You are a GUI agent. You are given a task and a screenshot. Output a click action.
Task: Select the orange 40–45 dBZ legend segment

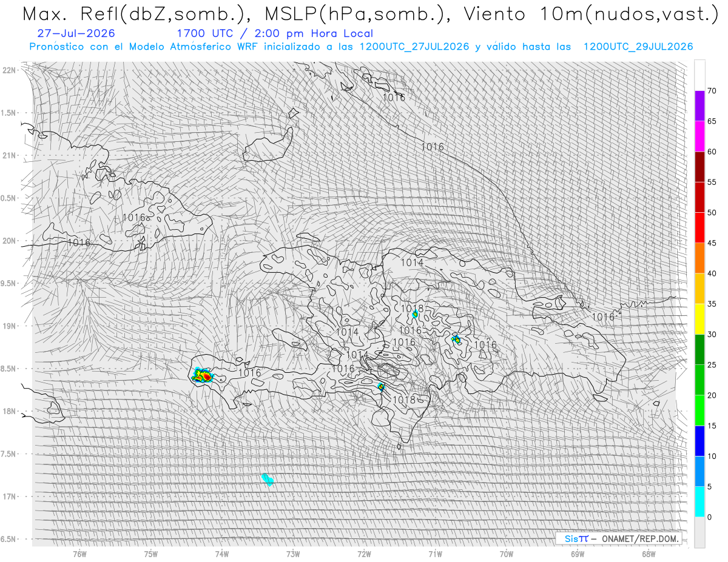(x=699, y=258)
